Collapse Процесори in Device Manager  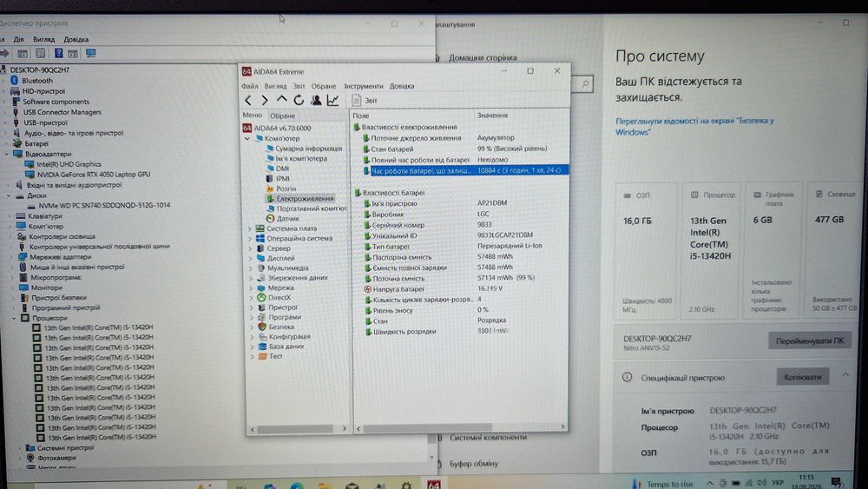pos(14,318)
